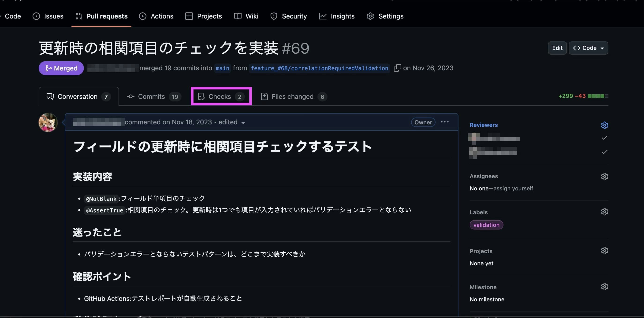
Task: Open Assignees settings gear
Action: 604,176
